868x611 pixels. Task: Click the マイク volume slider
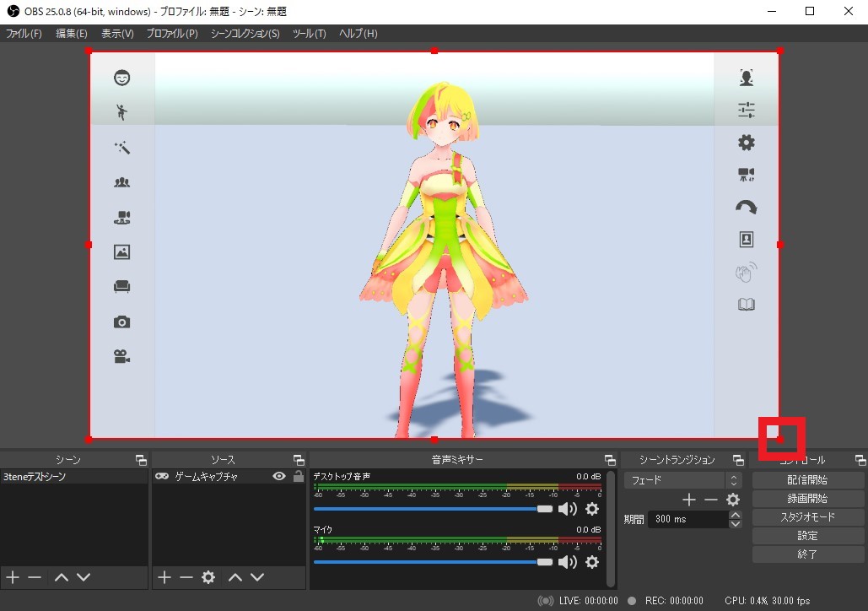(x=433, y=562)
